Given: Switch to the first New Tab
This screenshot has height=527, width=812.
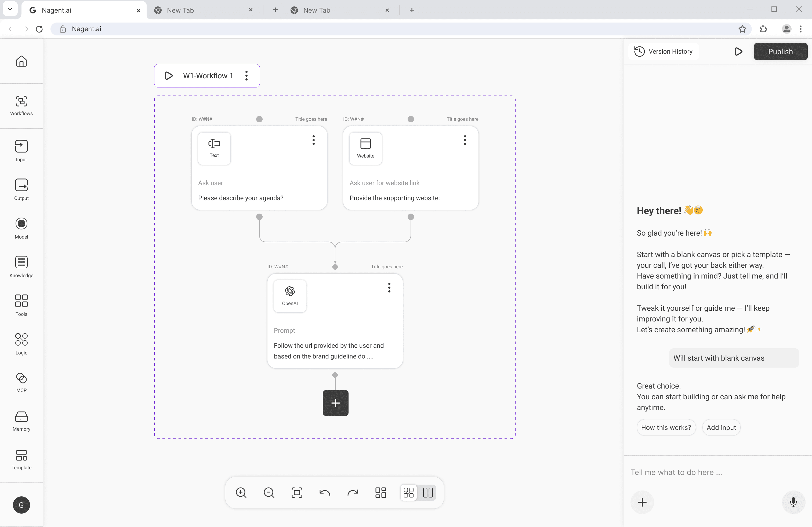Looking at the screenshot, I should pos(180,10).
